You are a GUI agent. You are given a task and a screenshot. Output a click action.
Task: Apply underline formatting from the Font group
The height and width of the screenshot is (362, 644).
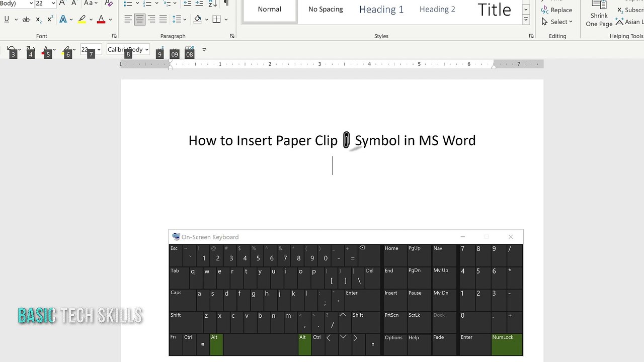tap(7, 19)
